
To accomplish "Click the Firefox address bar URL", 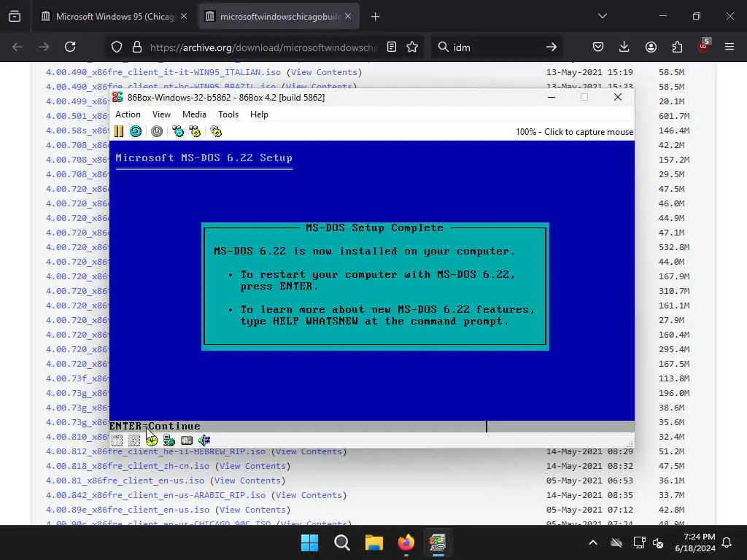I will pyautogui.click(x=263, y=47).
